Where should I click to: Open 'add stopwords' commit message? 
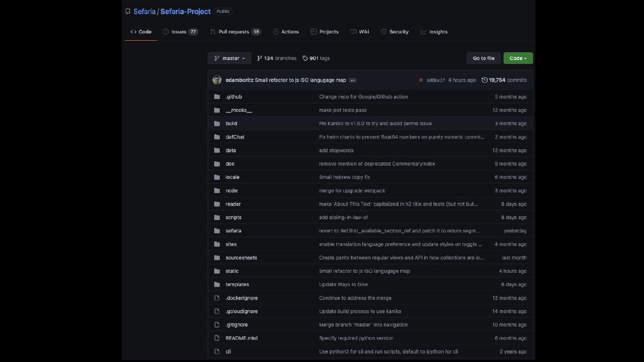click(336, 150)
